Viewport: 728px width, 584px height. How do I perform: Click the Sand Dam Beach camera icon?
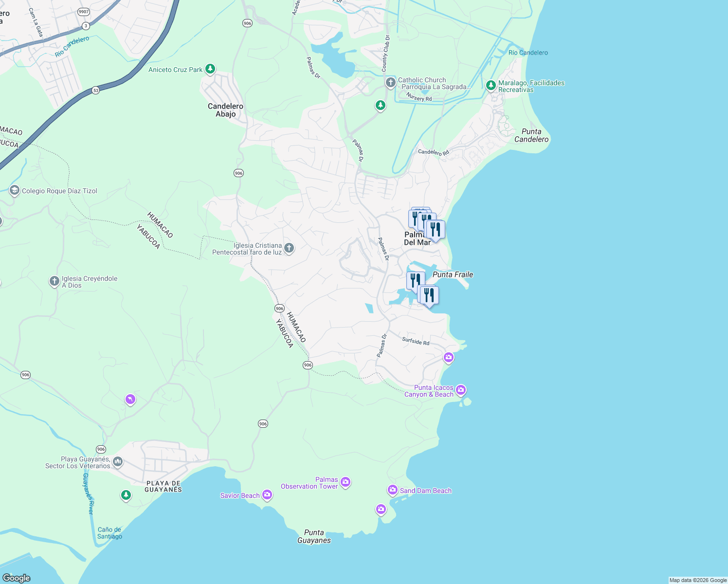point(393,490)
